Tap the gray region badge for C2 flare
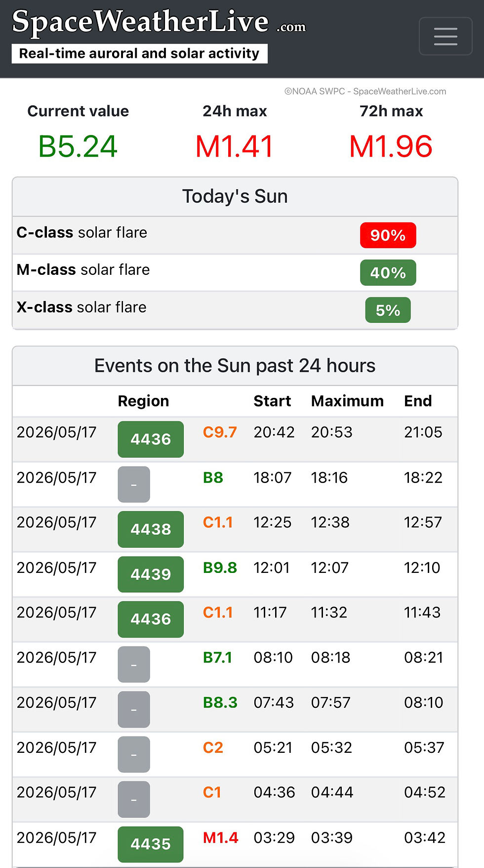The width and height of the screenshot is (484, 868). (134, 754)
